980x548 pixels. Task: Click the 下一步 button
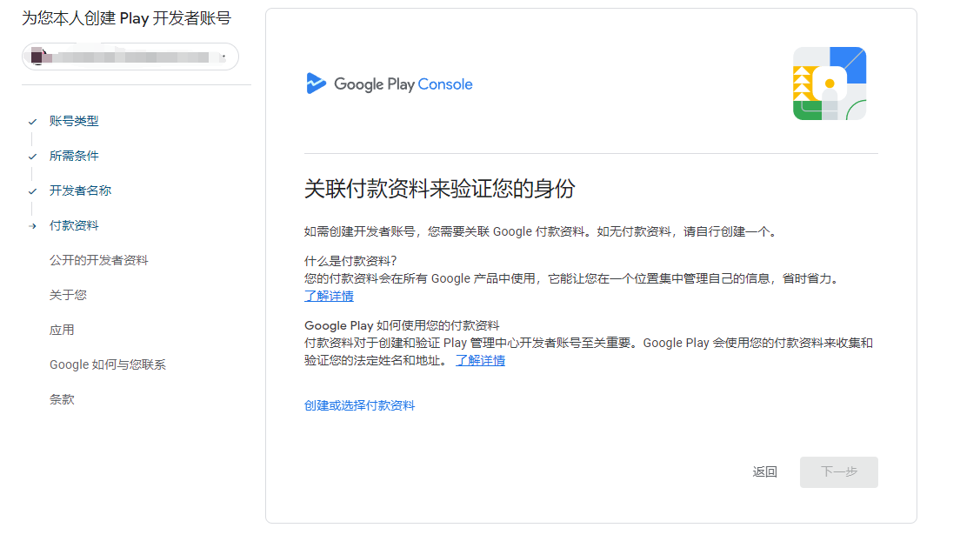tap(839, 471)
